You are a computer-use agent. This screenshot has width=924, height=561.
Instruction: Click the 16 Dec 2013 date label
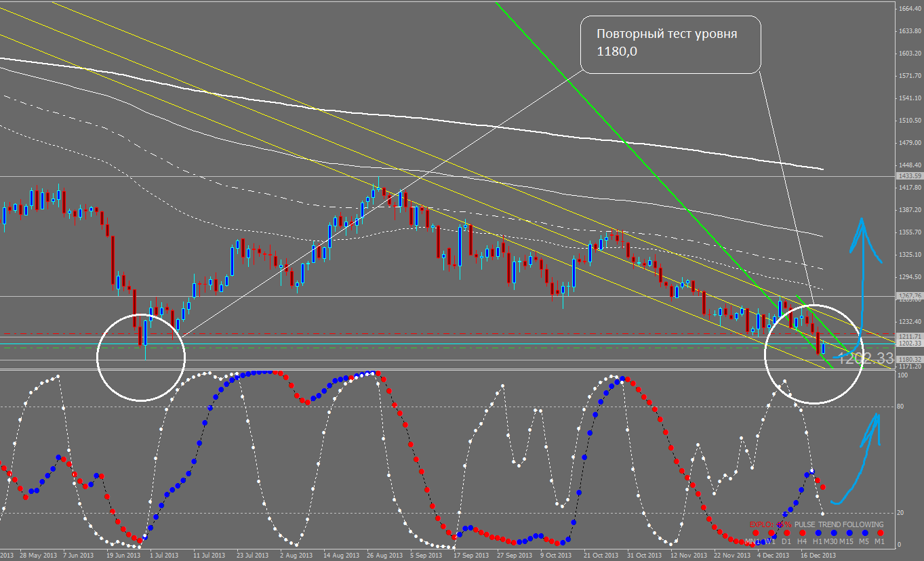point(818,556)
